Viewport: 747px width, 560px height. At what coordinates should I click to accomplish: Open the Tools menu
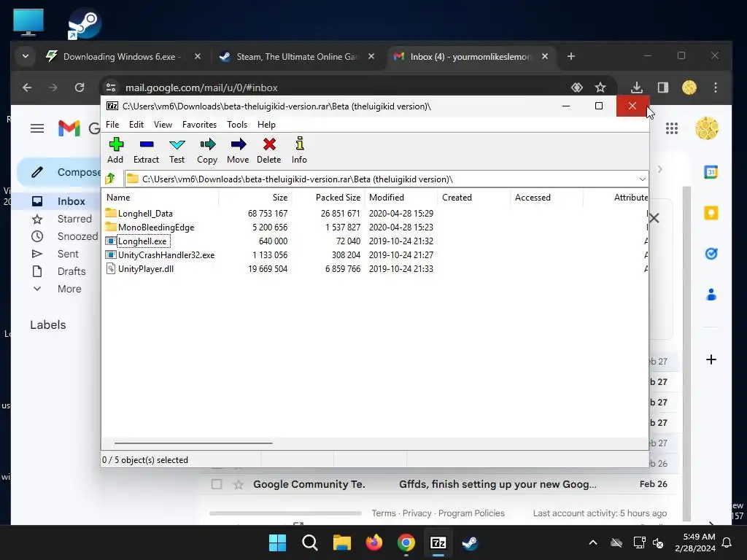point(237,124)
